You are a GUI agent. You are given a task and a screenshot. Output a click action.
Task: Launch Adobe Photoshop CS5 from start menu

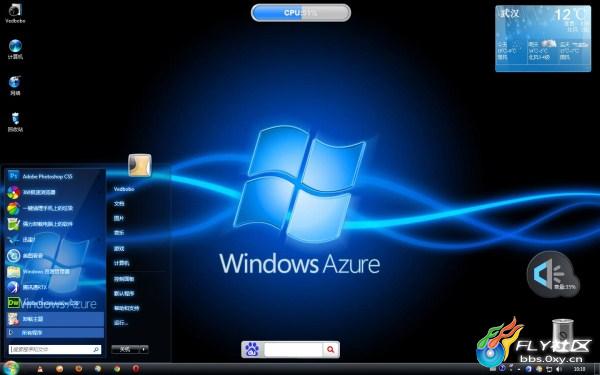pos(55,176)
